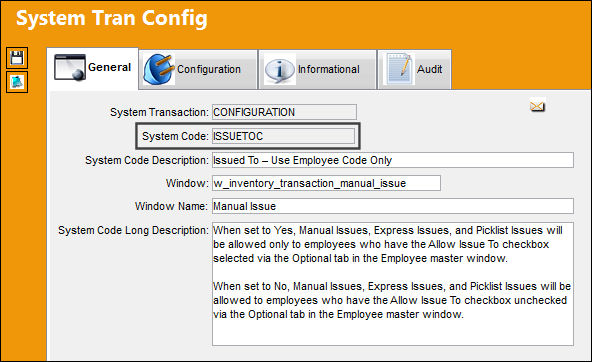Click the 'System Tran Config' title text
This screenshot has height=362, width=592.
[x=112, y=18]
